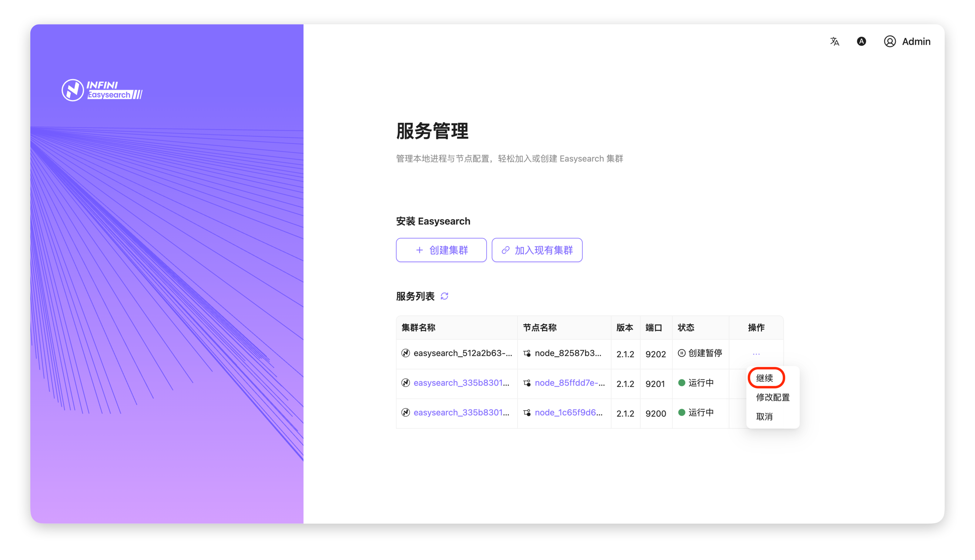
Task: Select 继续 in the context menu
Action: [x=764, y=378]
